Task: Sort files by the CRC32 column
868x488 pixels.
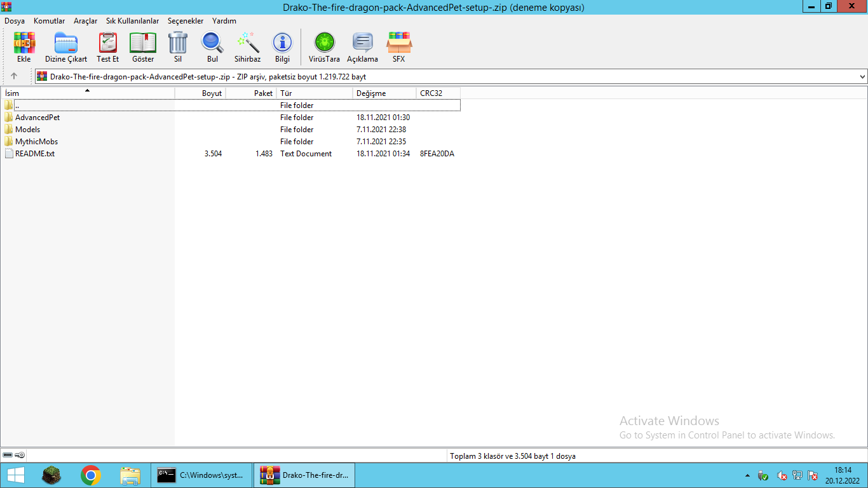Action: tap(438, 93)
